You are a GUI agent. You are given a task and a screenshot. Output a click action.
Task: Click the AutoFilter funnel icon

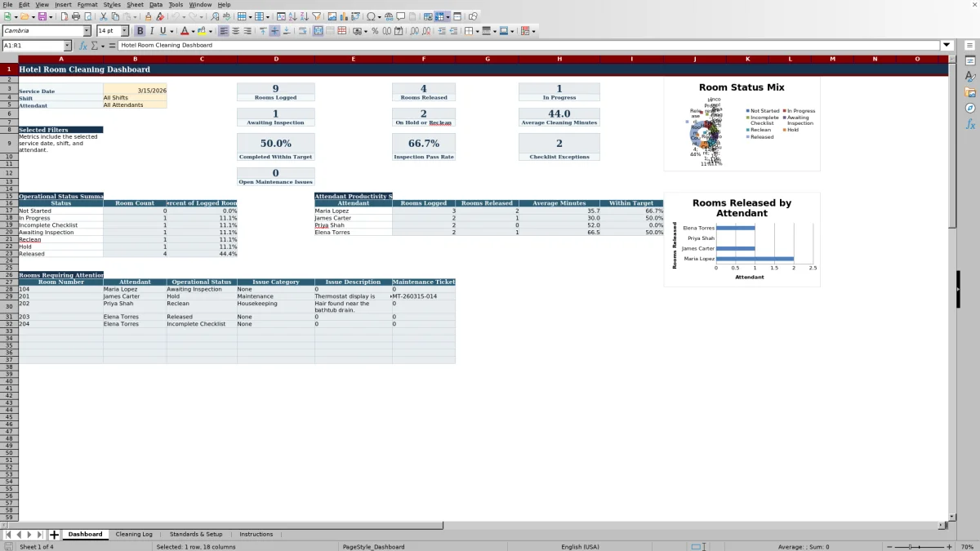[317, 16]
